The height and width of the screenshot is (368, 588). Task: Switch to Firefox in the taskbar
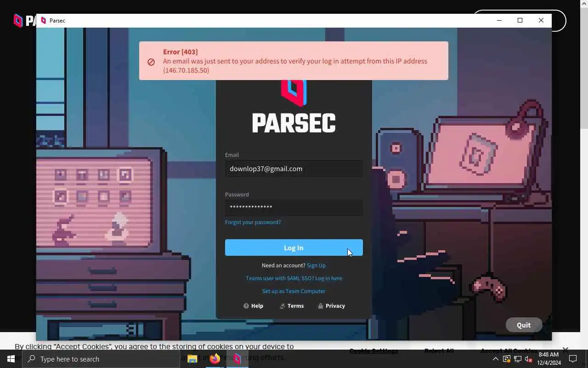point(215,359)
